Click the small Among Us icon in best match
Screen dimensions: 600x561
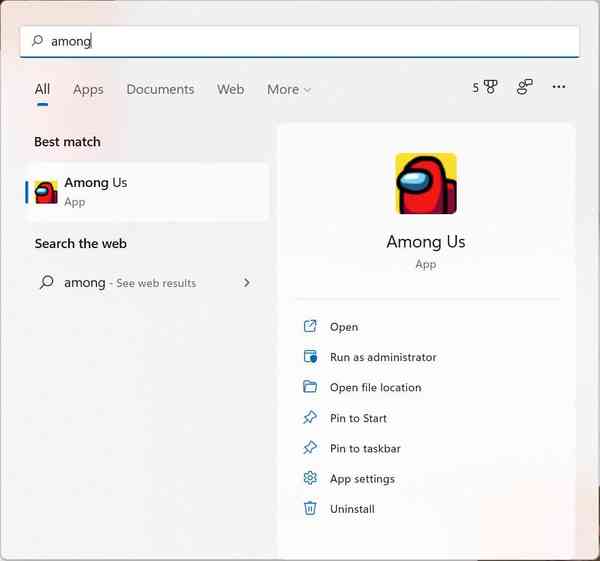click(x=46, y=192)
